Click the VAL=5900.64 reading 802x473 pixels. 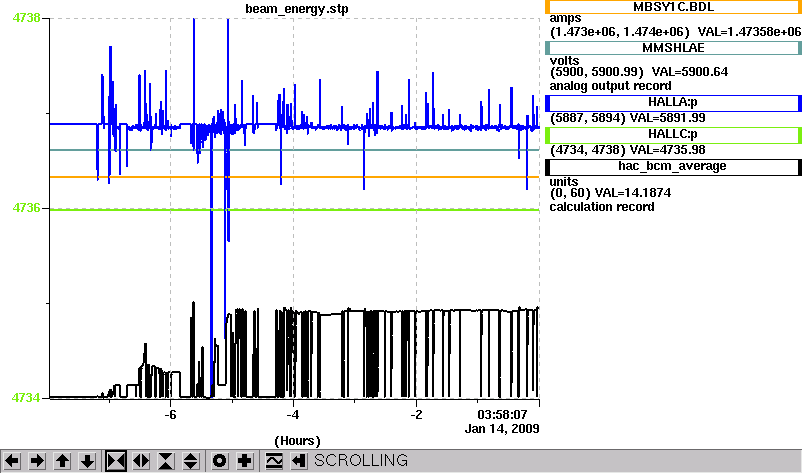689,72
